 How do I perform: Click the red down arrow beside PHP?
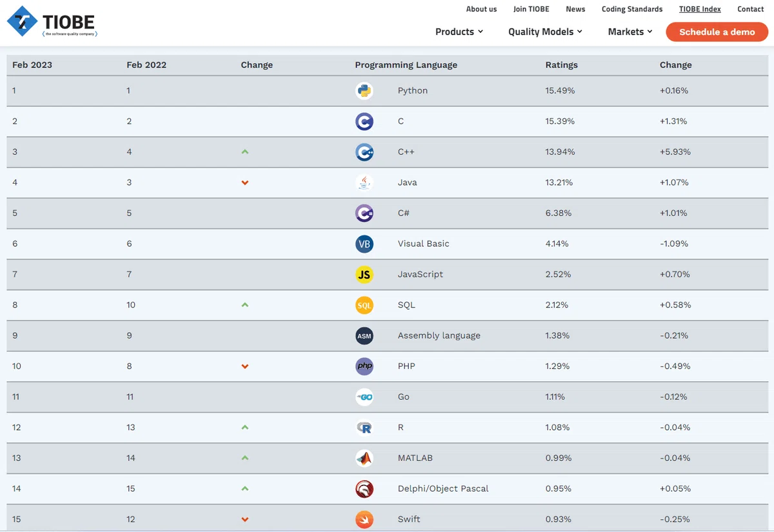244,366
